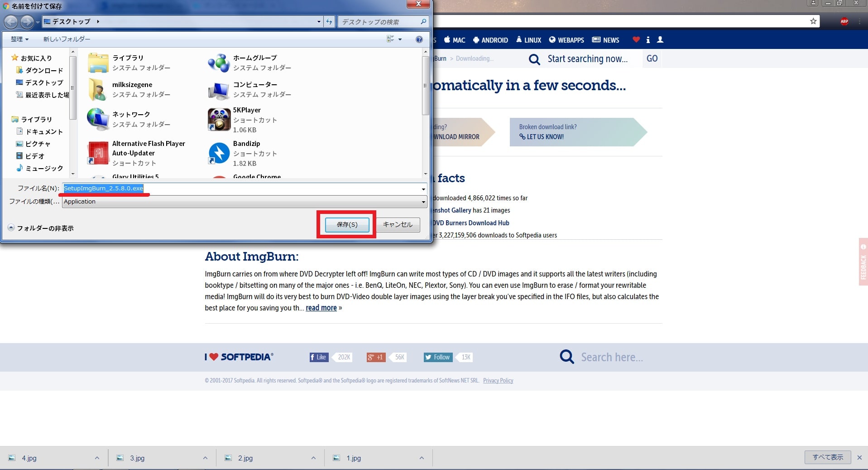Click the bookmark star in Chrome address bar

click(x=813, y=21)
